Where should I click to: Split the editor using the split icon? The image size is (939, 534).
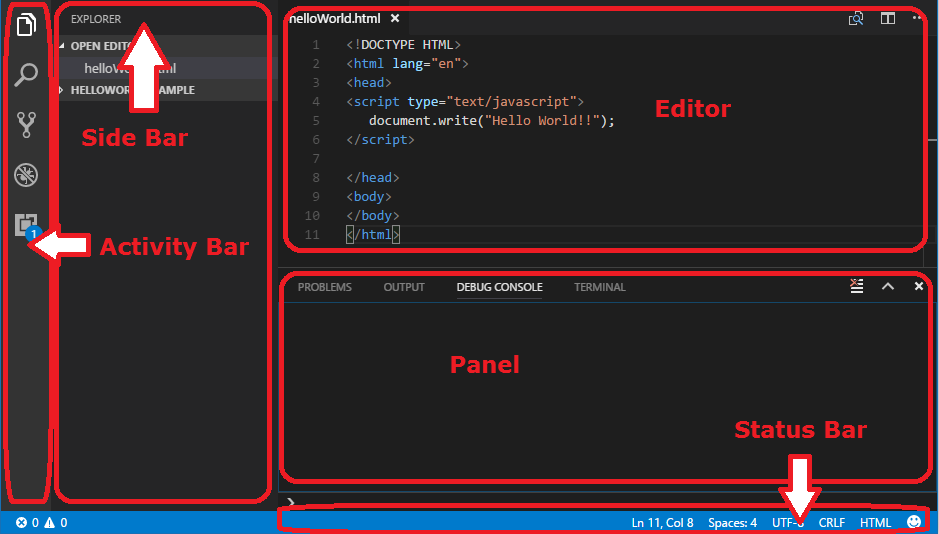click(887, 19)
